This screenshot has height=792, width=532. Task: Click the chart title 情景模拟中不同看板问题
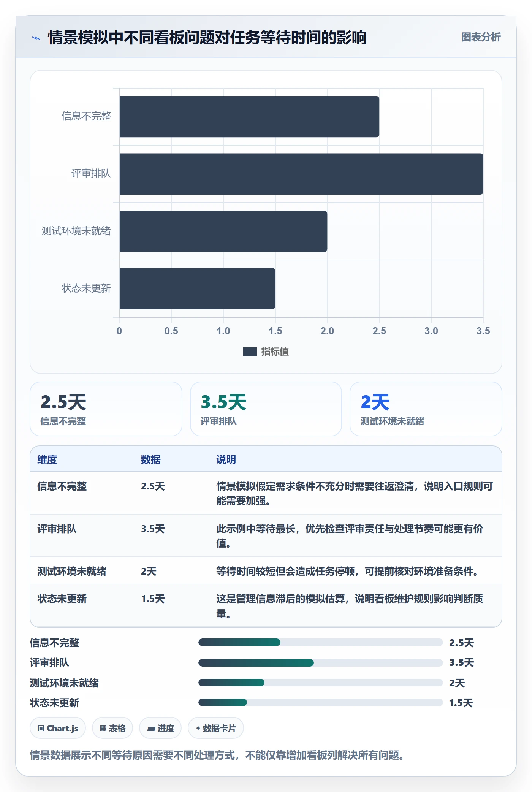point(207,38)
